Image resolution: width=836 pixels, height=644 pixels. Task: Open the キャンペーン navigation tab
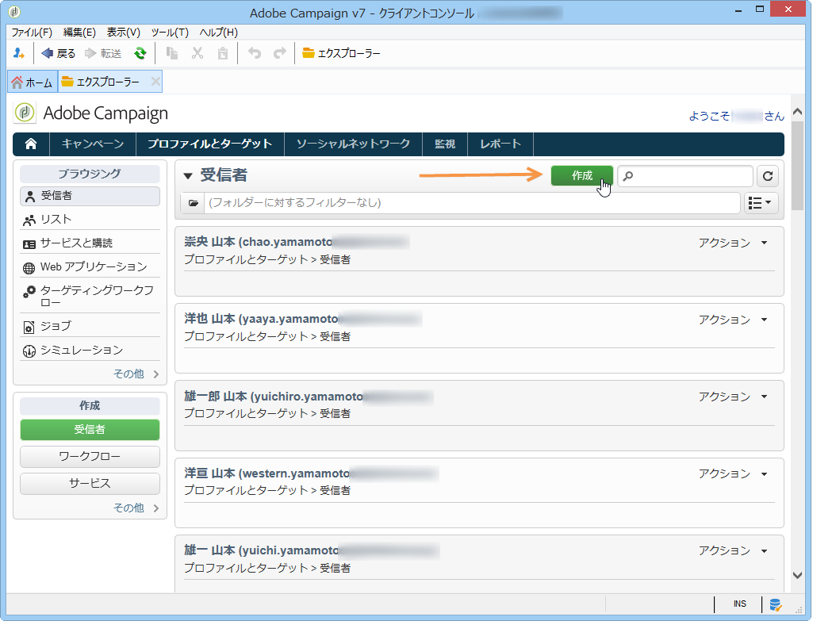point(93,144)
